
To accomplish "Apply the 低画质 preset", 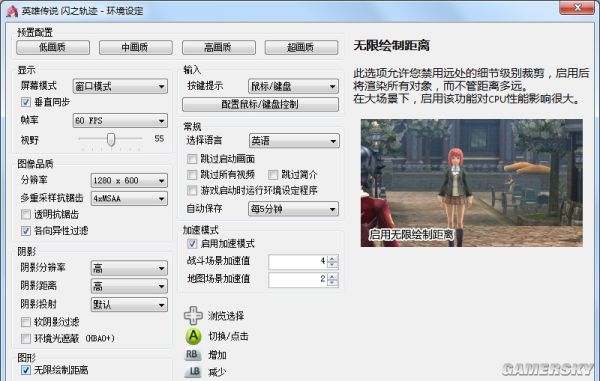I will coord(53,47).
